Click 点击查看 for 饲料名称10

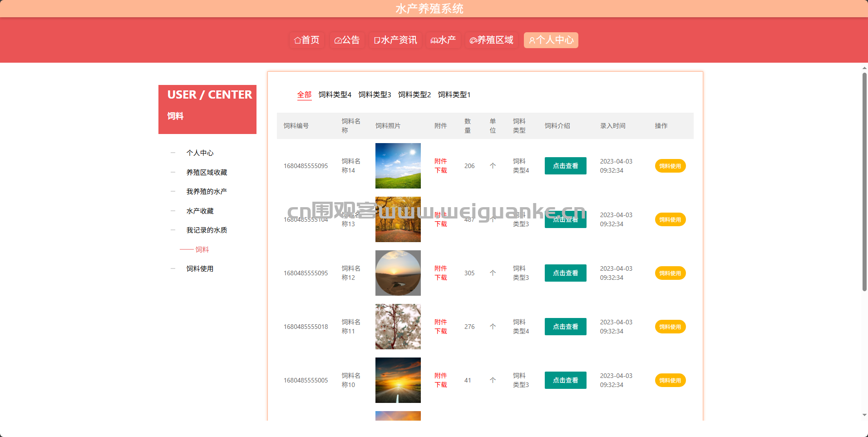[566, 380]
